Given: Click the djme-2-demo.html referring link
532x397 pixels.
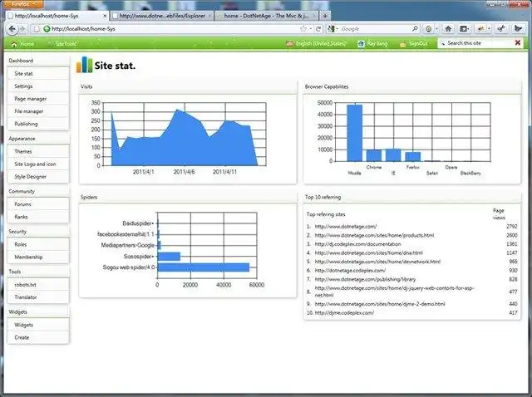Looking at the screenshot, I should pyautogui.click(x=380, y=304).
